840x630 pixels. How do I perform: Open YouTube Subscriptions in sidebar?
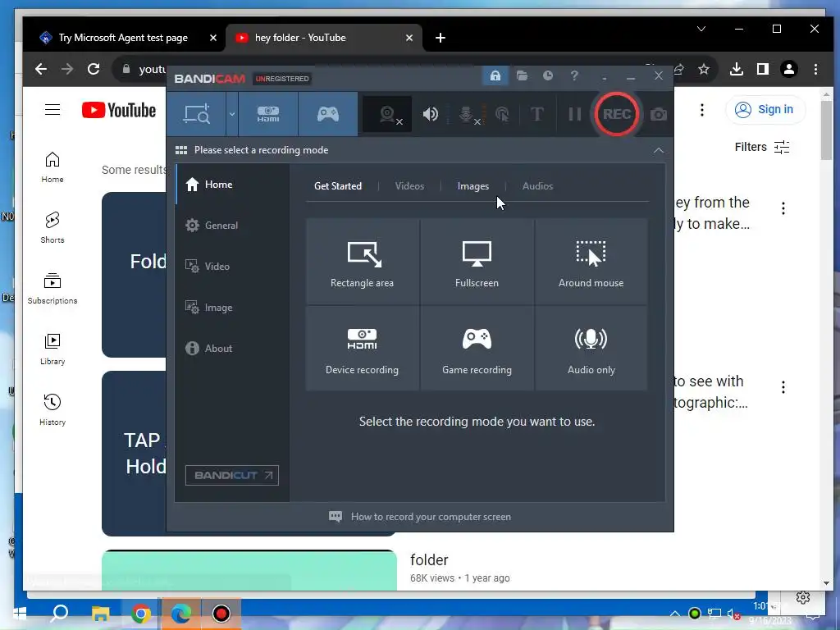coord(52,288)
